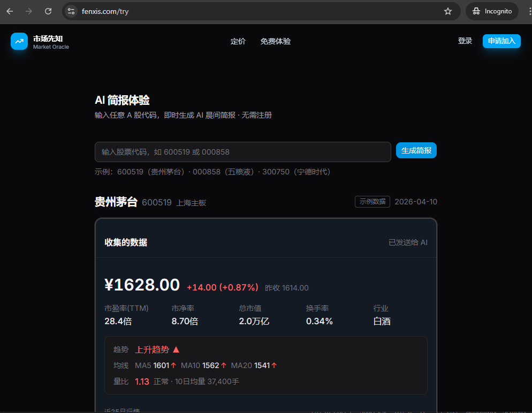
Task: Click the 示例数据 badge
Action: [372, 202]
